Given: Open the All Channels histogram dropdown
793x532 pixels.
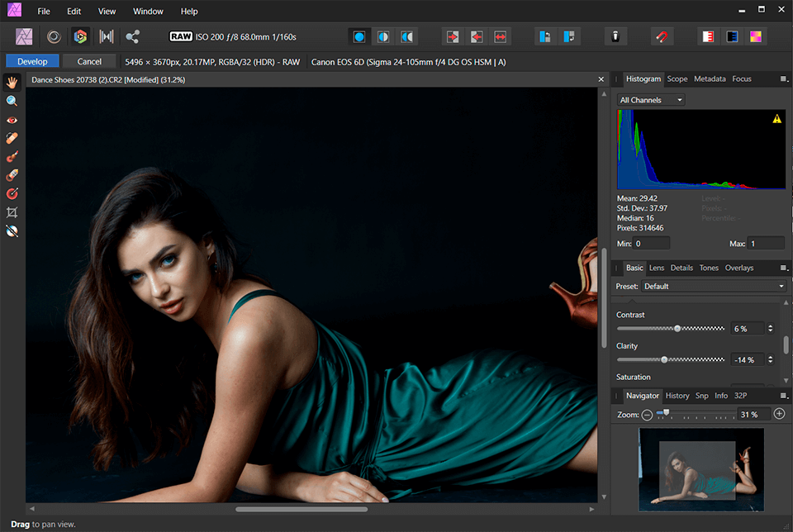Looking at the screenshot, I should coord(650,99).
